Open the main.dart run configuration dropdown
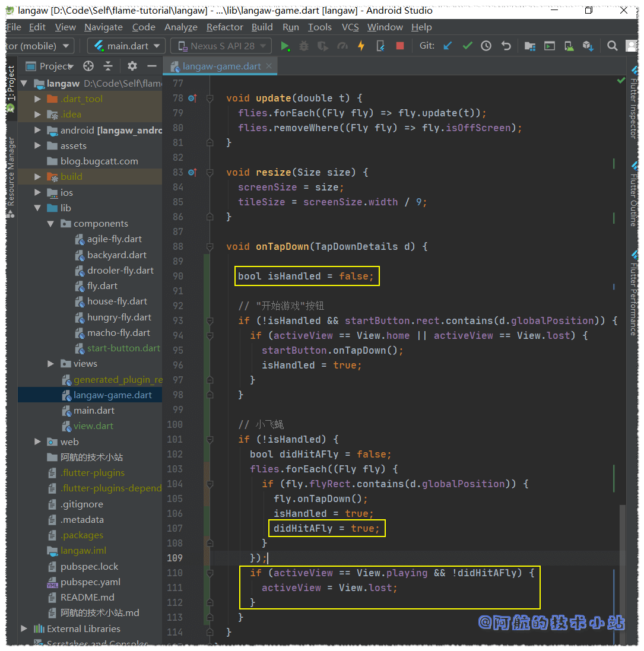 click(x=126, y=46)
